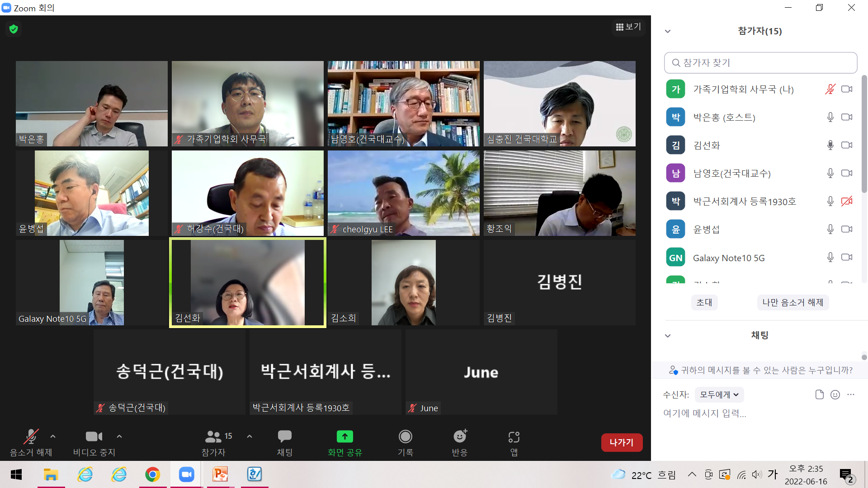Click camera icon in Galaxy Note10 5G row
This screenshot has height=488, width=868.
tap(847, 257)
